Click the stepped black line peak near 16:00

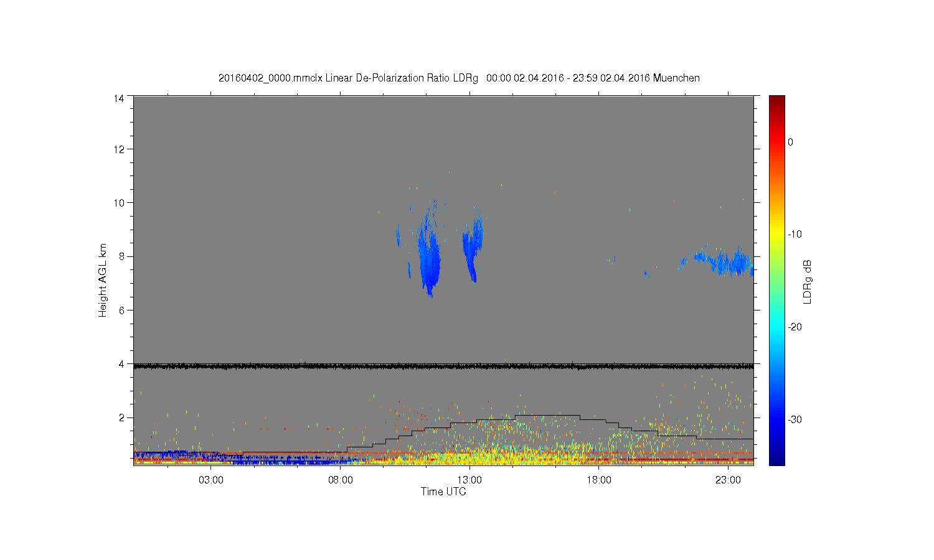547,415
